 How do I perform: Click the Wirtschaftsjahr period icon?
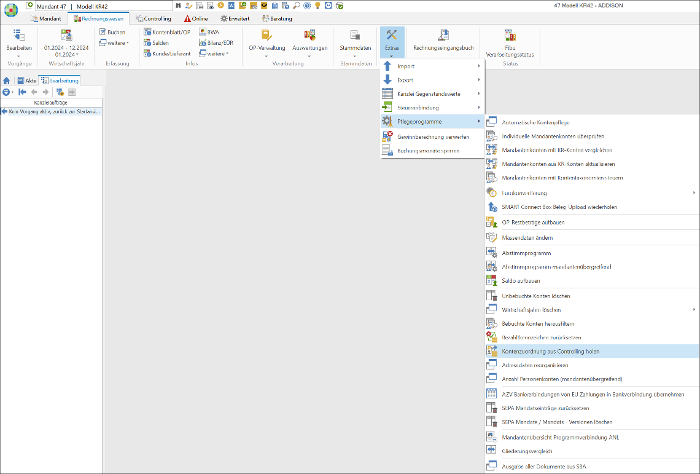tap(66, 35)
